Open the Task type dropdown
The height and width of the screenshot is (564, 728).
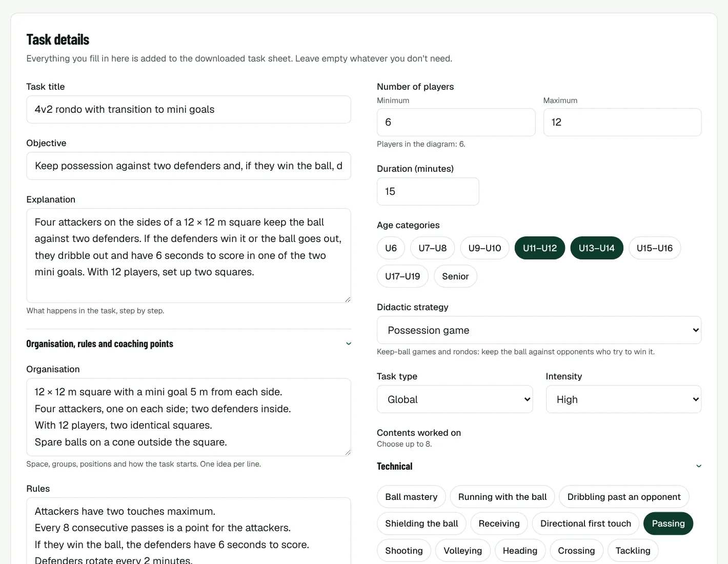[455, 399]
